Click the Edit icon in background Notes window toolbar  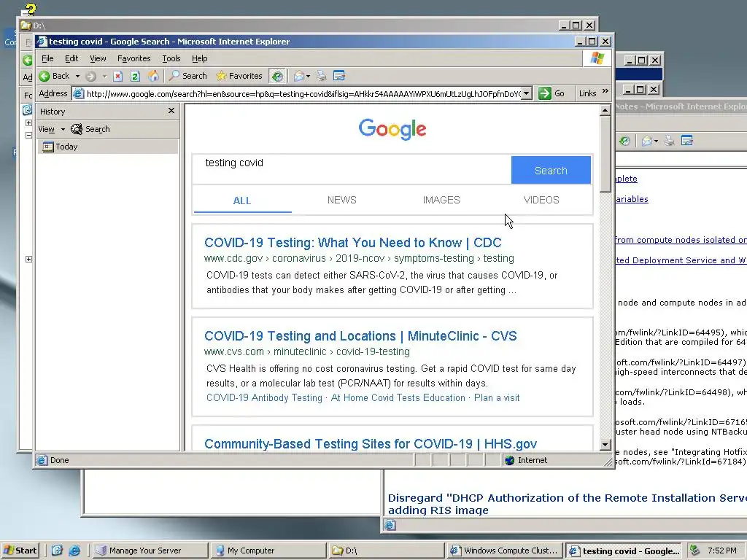tap(687, 141)
